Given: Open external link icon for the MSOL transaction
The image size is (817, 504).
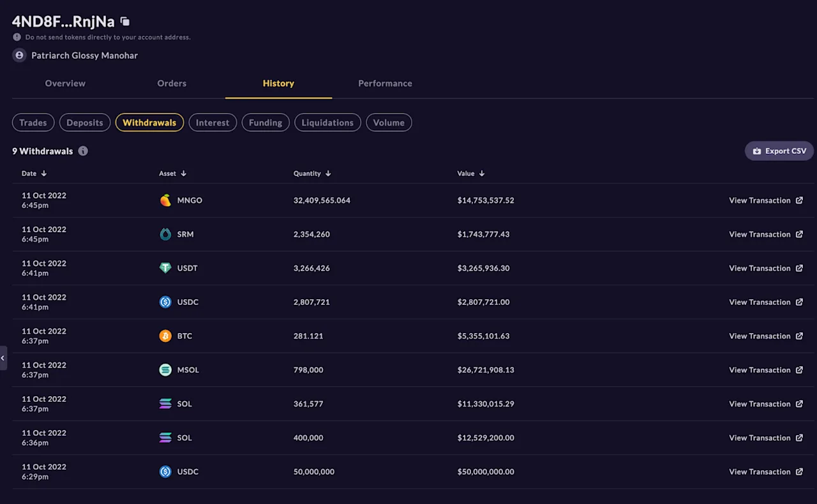Looking at the screenshot, I should coord(799,370).
